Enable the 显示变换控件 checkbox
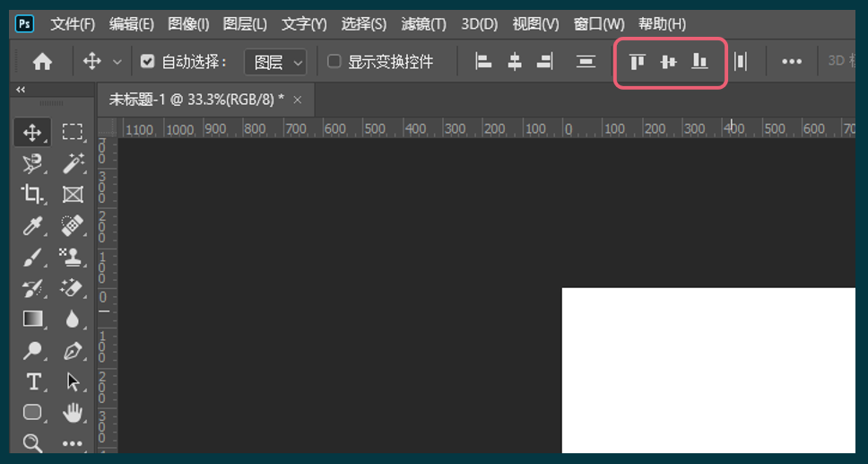The image size is (868, 464). [334, 62]
